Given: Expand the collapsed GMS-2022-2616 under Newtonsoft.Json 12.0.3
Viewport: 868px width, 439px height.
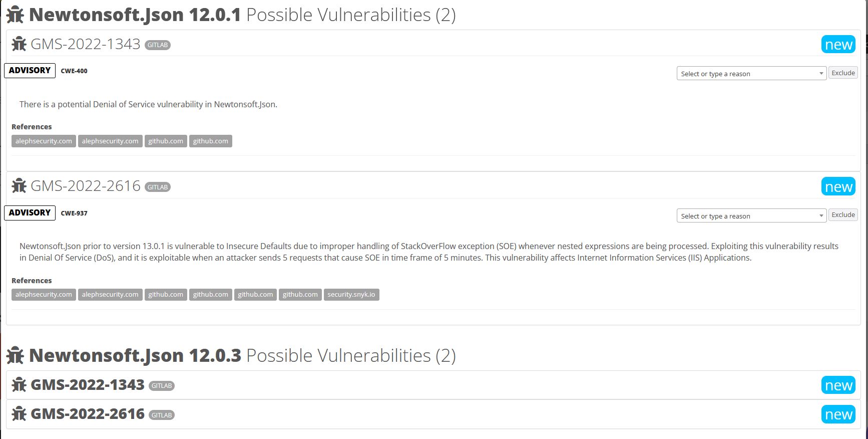Looking at the screenshot, I should click(88, 414).
